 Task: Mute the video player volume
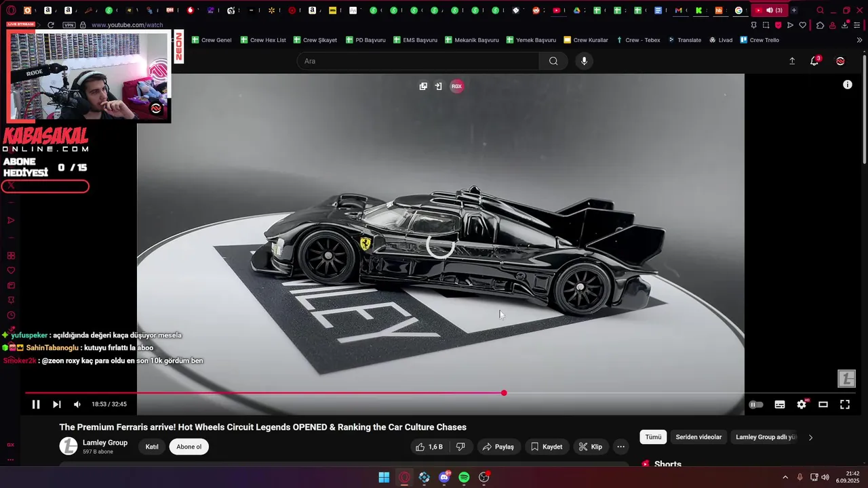coord(77,405)
